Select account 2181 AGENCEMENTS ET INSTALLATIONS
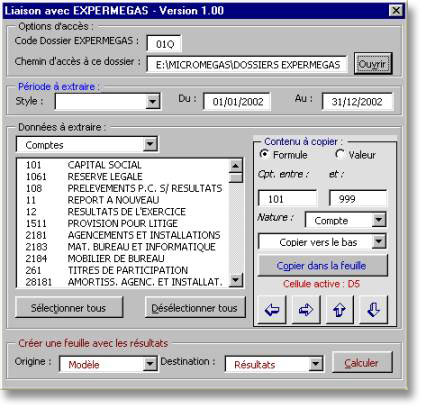Image resolution: width=428 pixels, height=410 pixels. point(123,235)
